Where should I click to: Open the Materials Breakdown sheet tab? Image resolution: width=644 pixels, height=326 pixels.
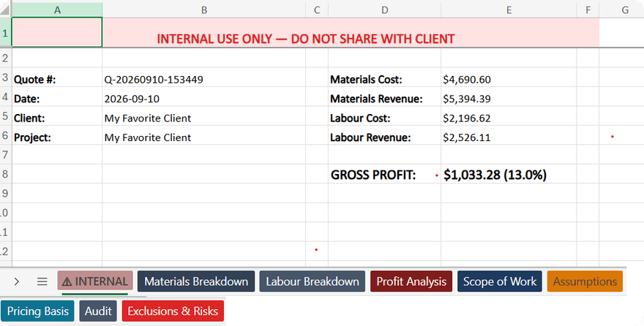[196, 281]
